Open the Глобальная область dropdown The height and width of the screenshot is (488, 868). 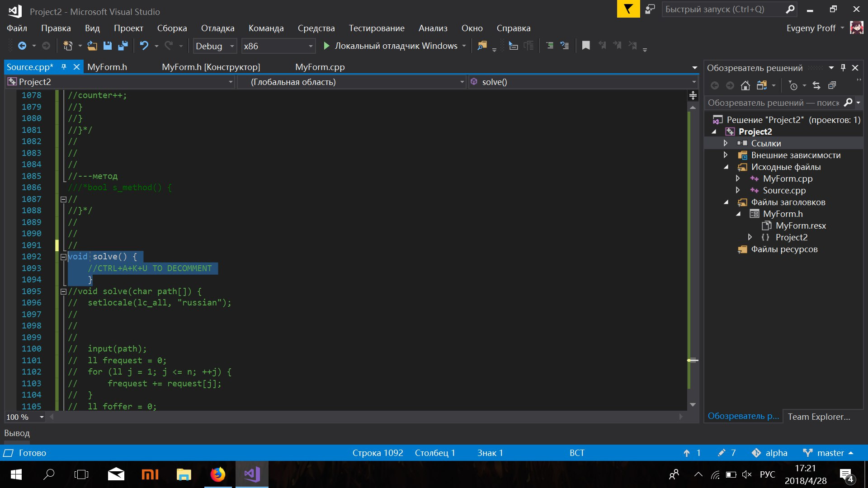pyautogui.click(x=352, y=82)
